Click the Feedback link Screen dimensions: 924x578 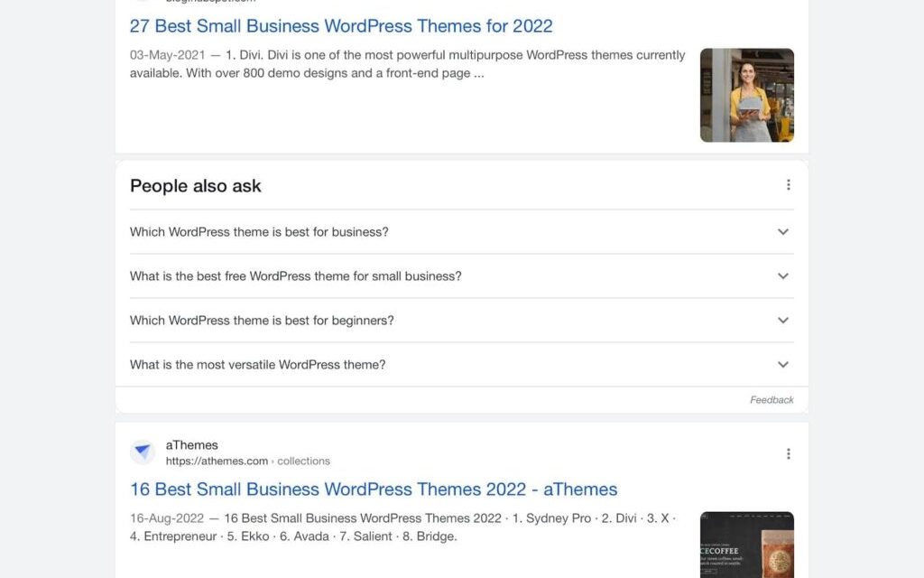[772, 399]
